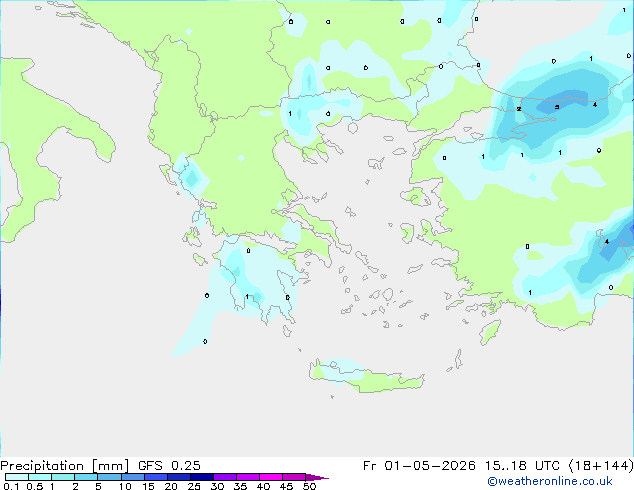
Task: Click the '0.1' legend scale label
Action: 11,486
